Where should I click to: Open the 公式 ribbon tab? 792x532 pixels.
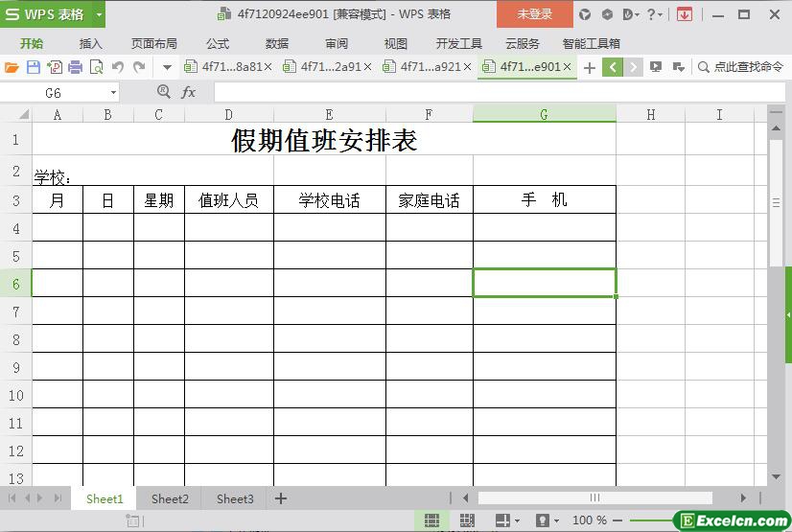[x=218, y=43]
